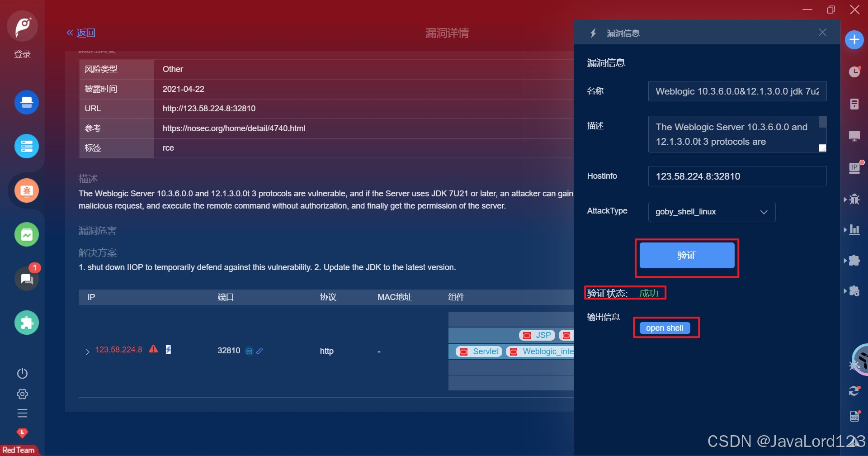This screenshot has width=868, height=456.
Task: Click the 登录 login text
Action: tap(22, 54)
